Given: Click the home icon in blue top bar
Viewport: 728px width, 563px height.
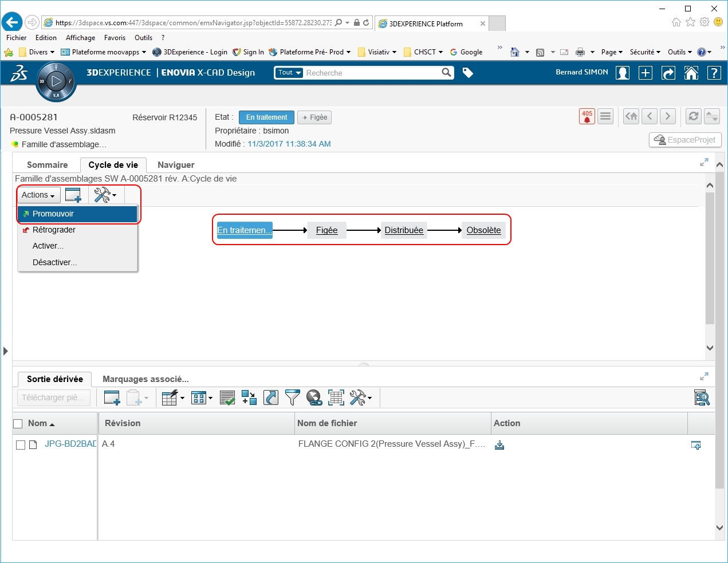Looking at the screenshot, I should 691,73.
